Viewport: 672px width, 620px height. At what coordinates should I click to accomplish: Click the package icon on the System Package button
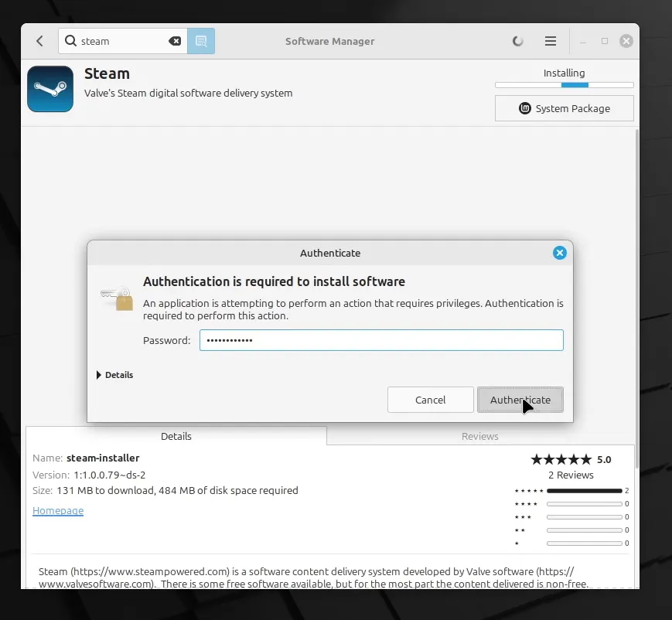(527, 108)
